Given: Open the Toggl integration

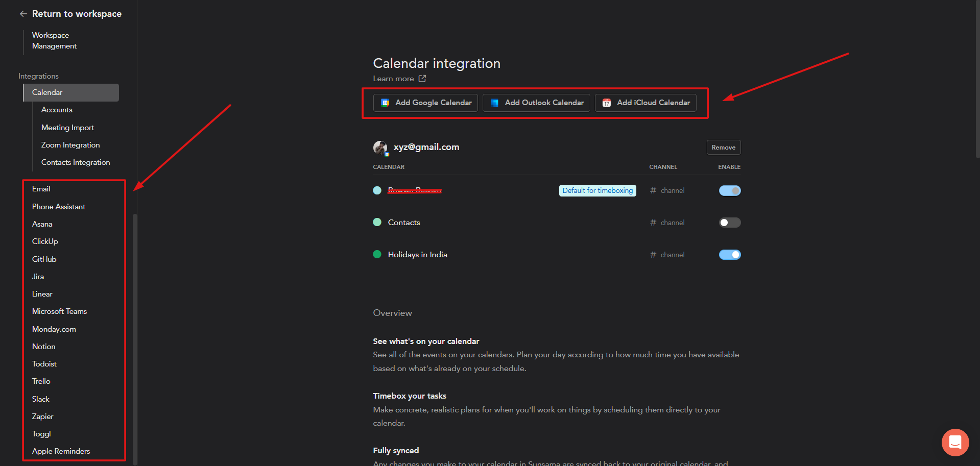Looking at the screenshot, I should 41,434.
